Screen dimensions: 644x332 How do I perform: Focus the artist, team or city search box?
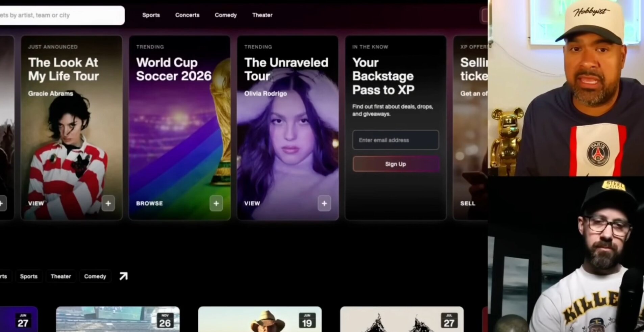point(62,15)
